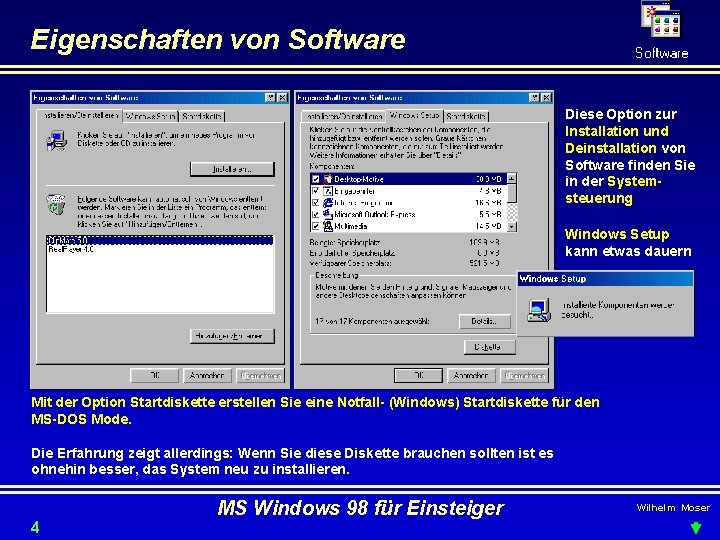
Task: Click OK in the right dialog
Action: [418, 376]
